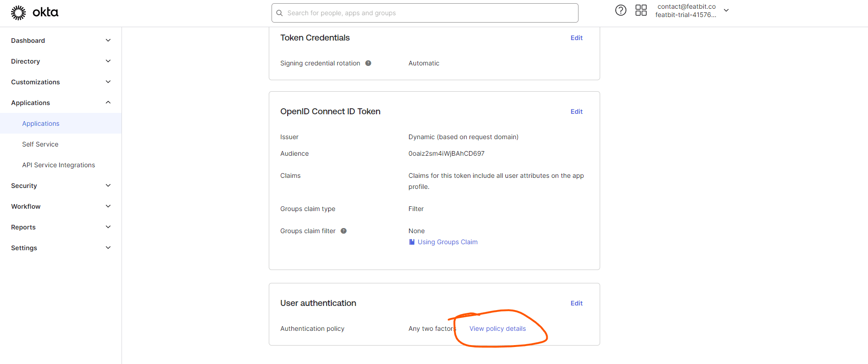Select the Dashboard sidebar item

pos(28,40)
